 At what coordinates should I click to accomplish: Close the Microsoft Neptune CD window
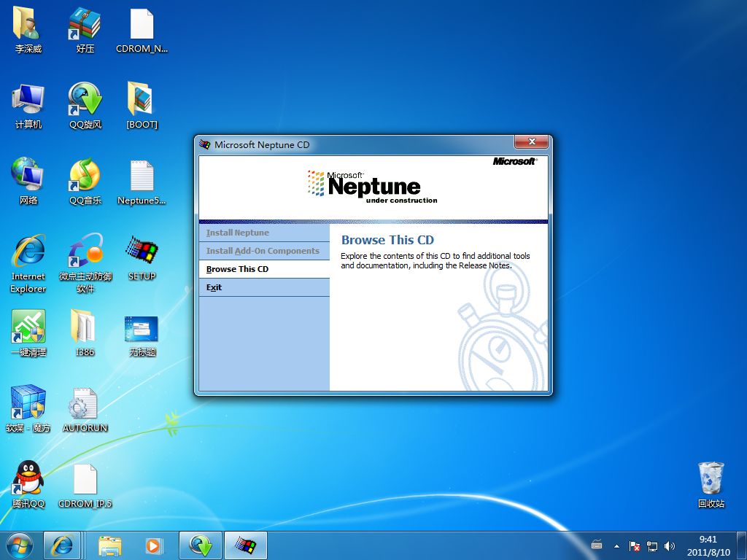tap(531, 142)
